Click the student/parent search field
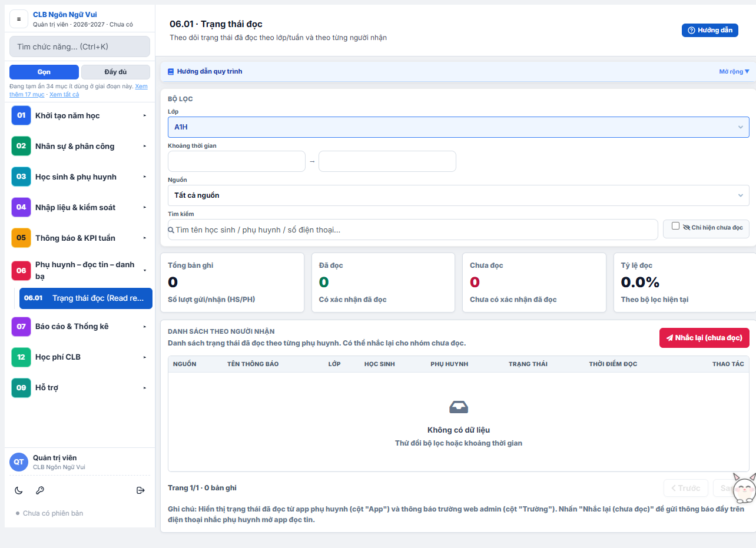Screen dimensions: 756x548 [x=413, y=230]
